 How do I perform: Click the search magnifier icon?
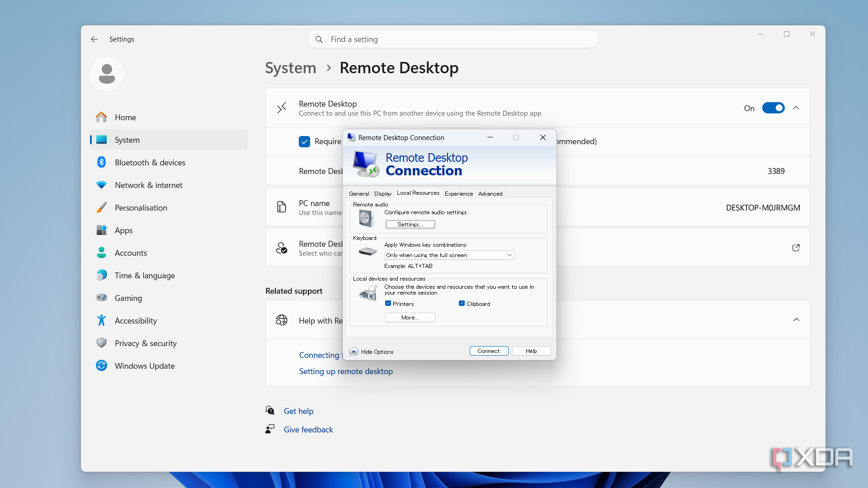[319, 39]
